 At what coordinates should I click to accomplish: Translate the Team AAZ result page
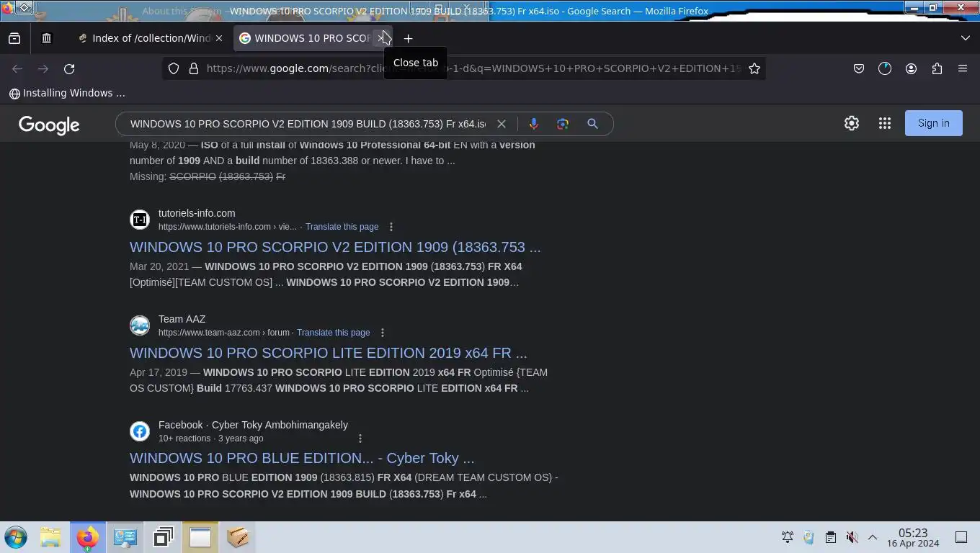[333, 333]
